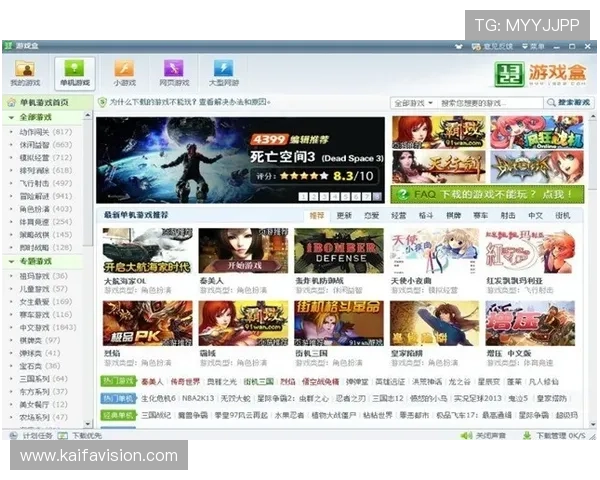Viewport: 600px width, 480px height.
Task: Open 下载管理 download arrow icon
Action: tap(527, 436)
